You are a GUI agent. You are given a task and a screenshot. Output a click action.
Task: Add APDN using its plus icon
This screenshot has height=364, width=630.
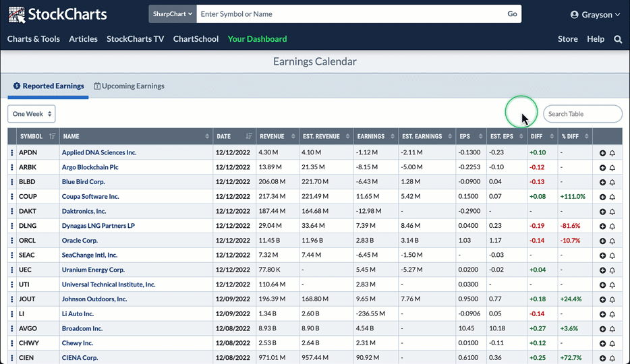pyautogui.click(x=602, y=153)
